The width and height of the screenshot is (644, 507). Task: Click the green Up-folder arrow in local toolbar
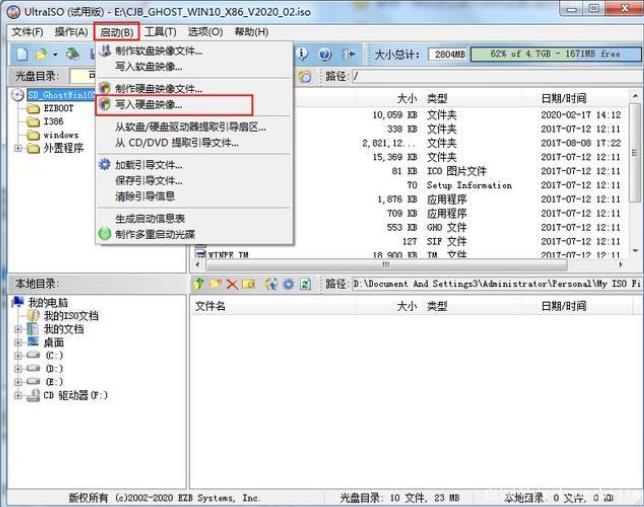[x=199, y=283]
